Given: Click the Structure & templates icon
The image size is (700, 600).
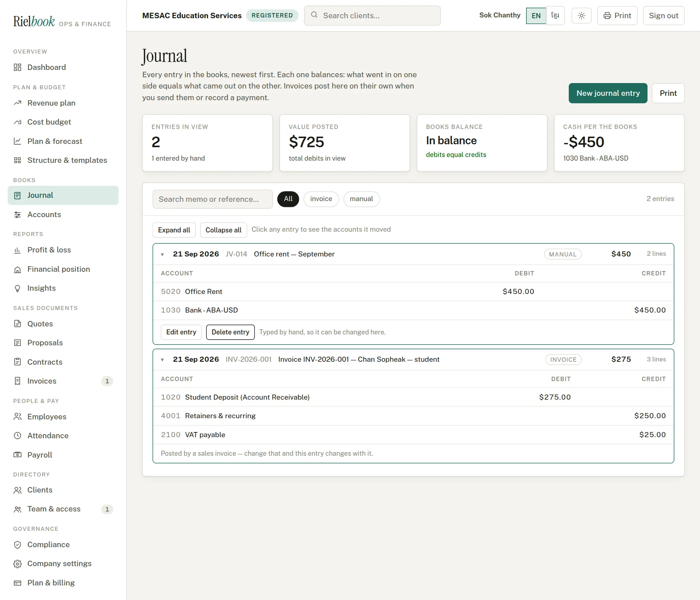Looking at the screenshot, I should [x=17, y=160].
